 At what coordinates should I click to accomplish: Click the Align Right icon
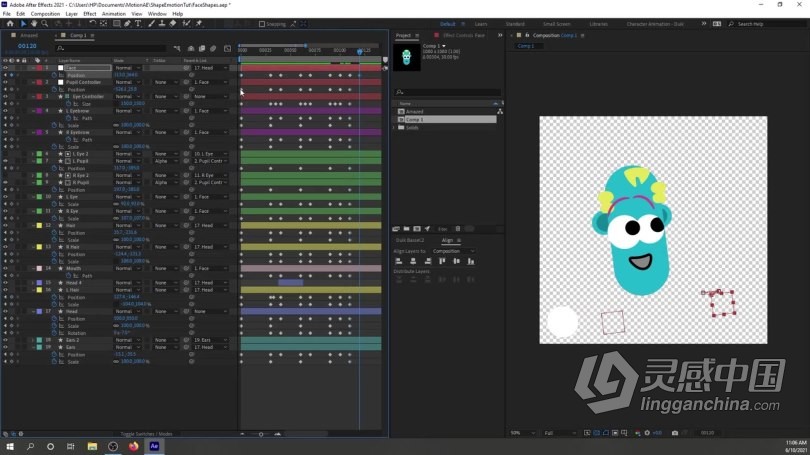(x=427, y=261)
